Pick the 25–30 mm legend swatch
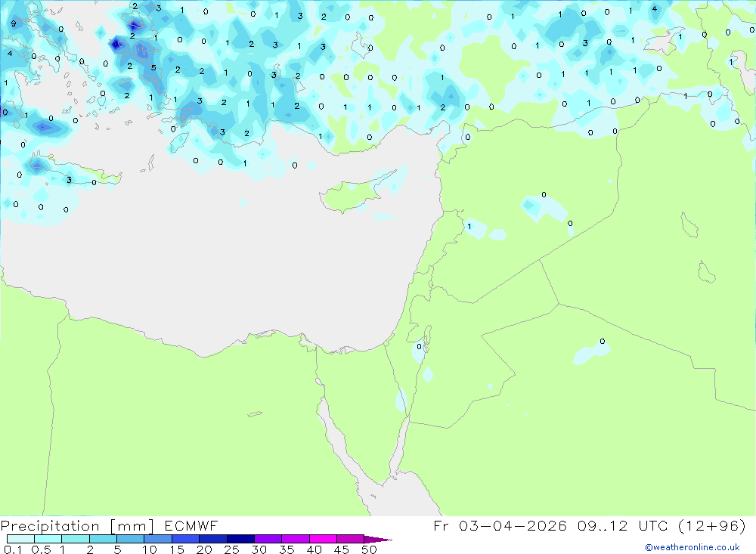This screenshot has width=756, height=554. pyautogui.click(x=240, y=539)
